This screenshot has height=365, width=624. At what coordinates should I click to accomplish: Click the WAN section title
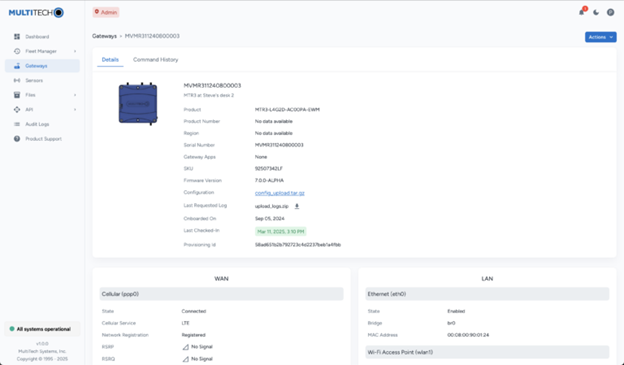click(x=221, y=279)
